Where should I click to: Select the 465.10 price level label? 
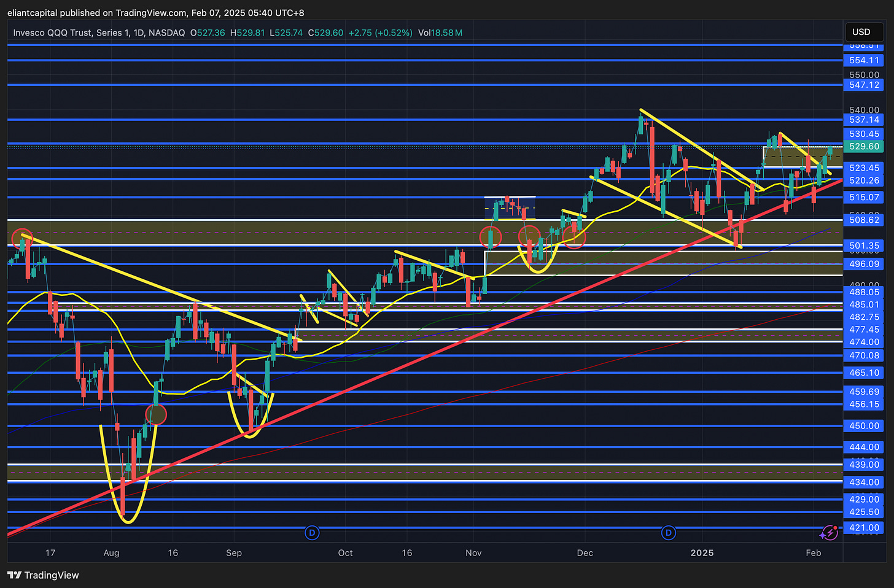pos(865,373)
